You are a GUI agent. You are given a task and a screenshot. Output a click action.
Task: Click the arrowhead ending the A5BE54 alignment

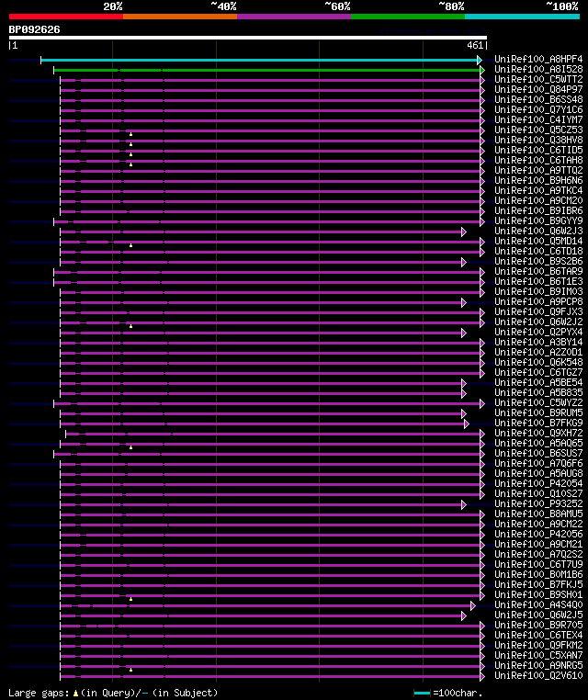click(x=464, y=383)
